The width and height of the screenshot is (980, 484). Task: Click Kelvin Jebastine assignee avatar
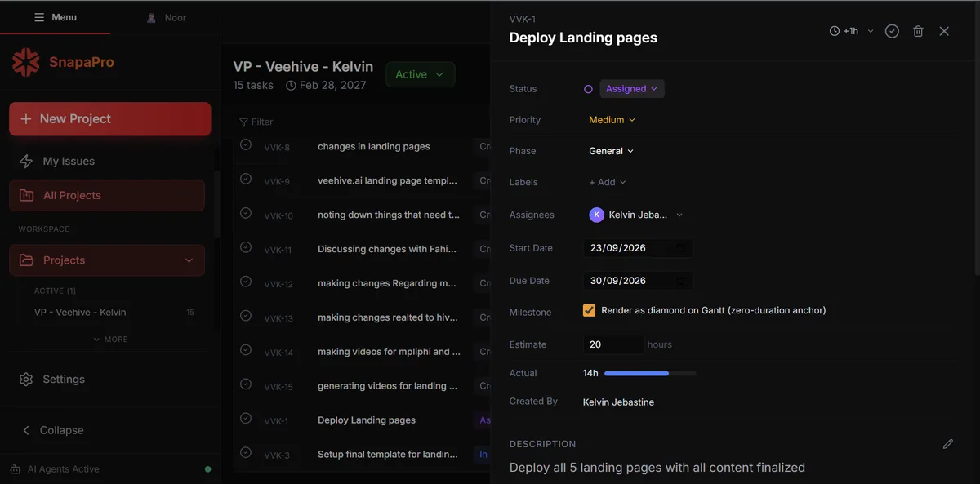pyautogui.click(x=597, y=215)
